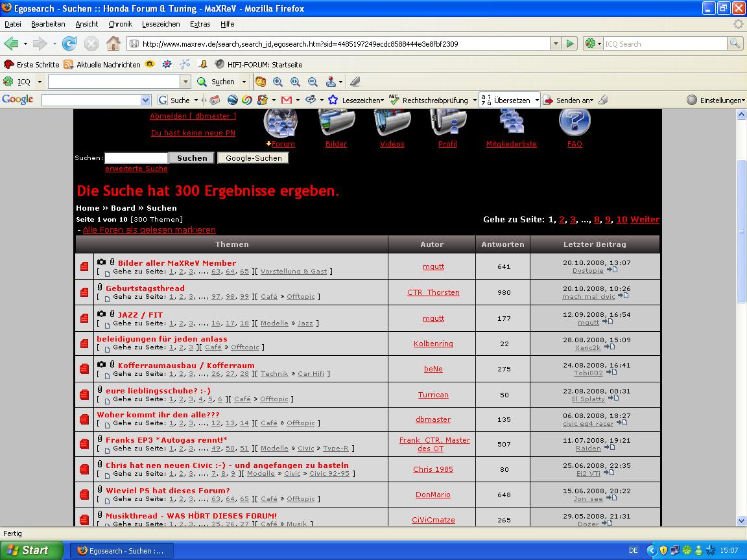This screenshot has height=560, width=747.
Task: Click the Du hast keine neue PN link
Action: [193, 133]
